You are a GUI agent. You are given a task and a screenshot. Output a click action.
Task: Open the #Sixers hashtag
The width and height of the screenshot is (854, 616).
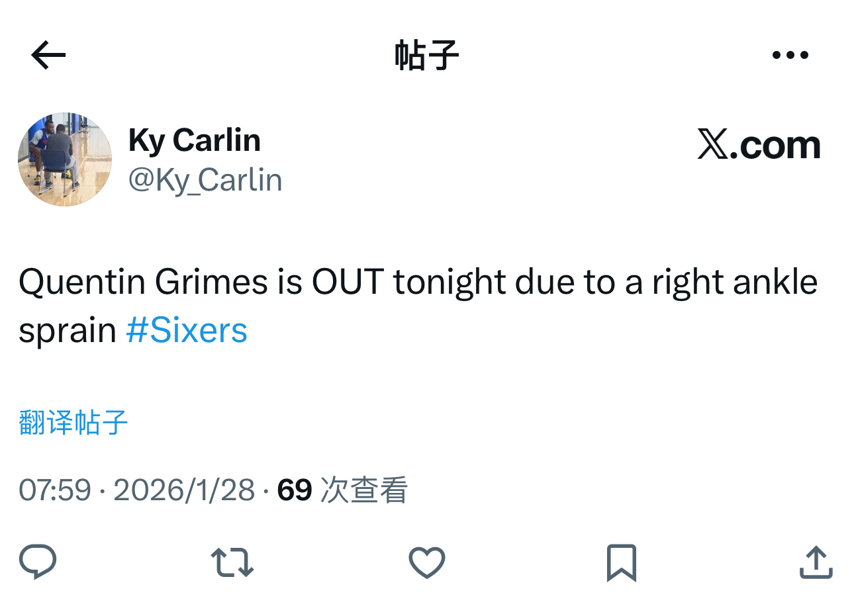click(187, 329)
